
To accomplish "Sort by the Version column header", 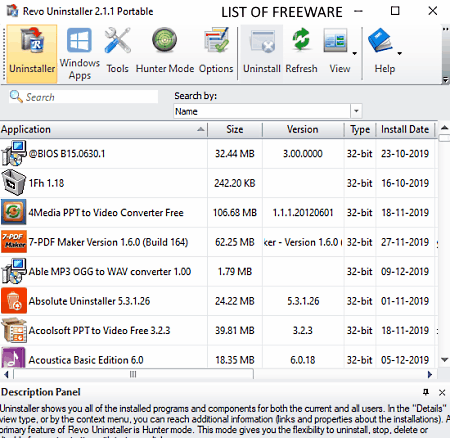I will [x=303, y=129].
